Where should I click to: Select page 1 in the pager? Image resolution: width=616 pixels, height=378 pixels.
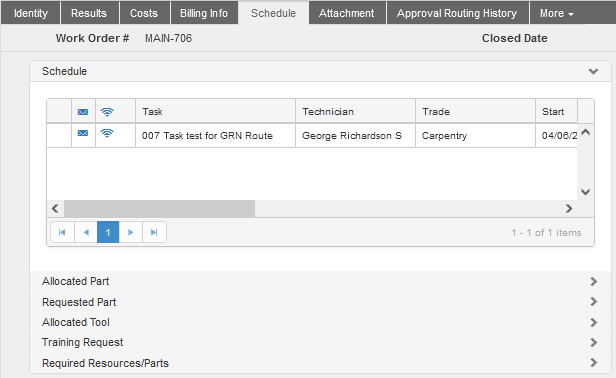108,232
